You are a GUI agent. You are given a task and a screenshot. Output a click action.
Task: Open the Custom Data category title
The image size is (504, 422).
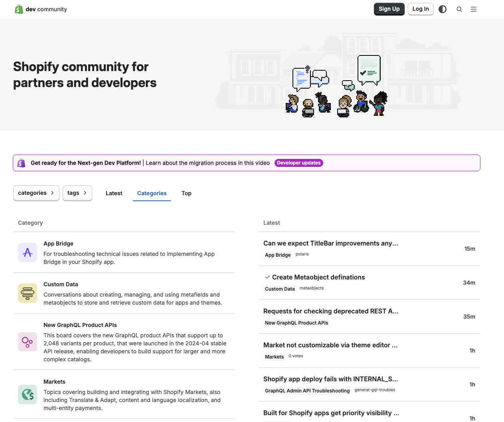click(x=61, y=284)
